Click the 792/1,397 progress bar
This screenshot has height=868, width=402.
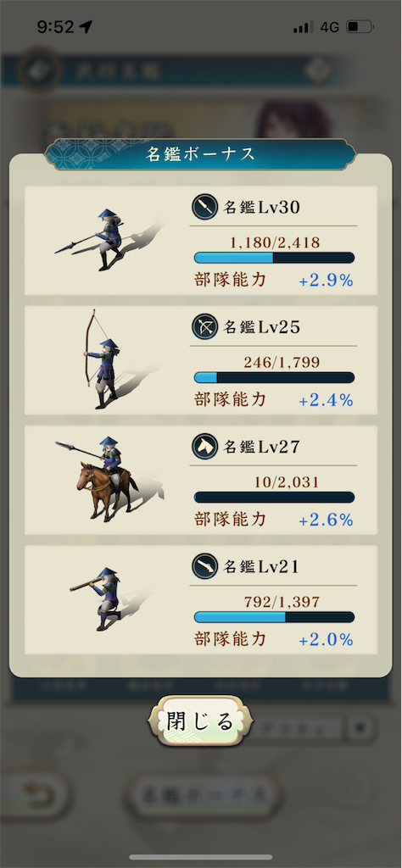click(274, 617)
